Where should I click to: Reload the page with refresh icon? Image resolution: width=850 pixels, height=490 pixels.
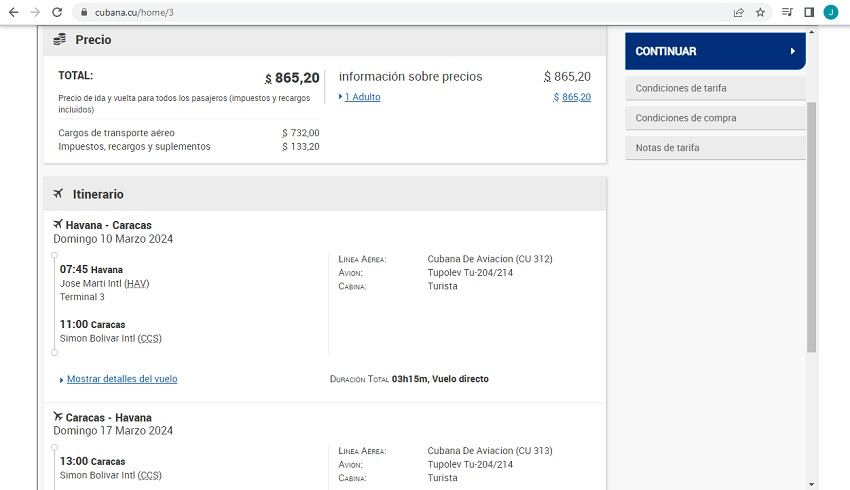click(x=57, y=12)
